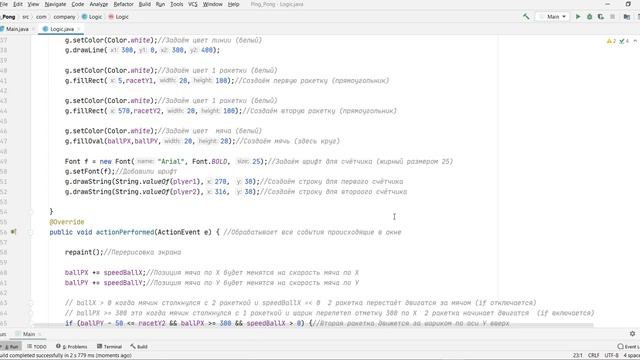
Task: Click the ballPX += speedBallX statement
Action: click(105, 272)
